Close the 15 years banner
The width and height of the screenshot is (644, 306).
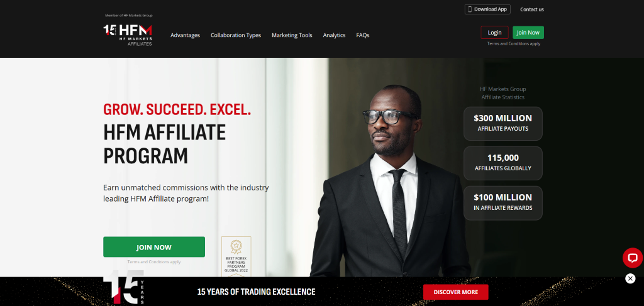pyautogui.click(x=630, y=278)
